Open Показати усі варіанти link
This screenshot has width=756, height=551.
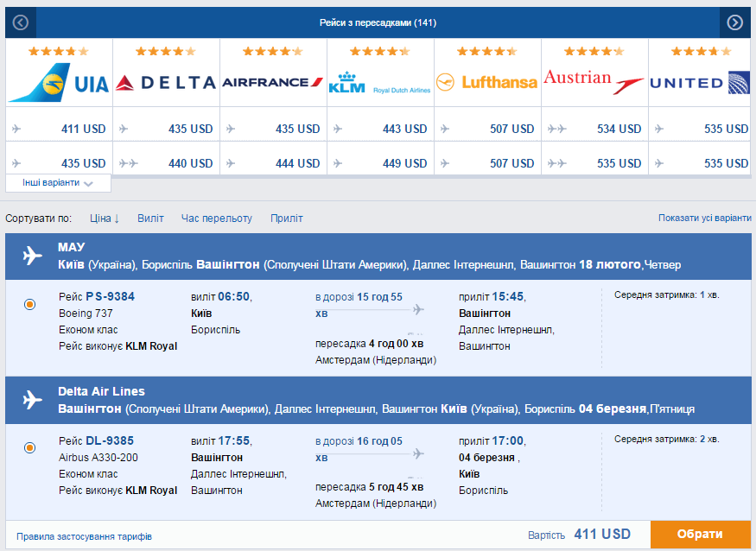click(705, 218)
